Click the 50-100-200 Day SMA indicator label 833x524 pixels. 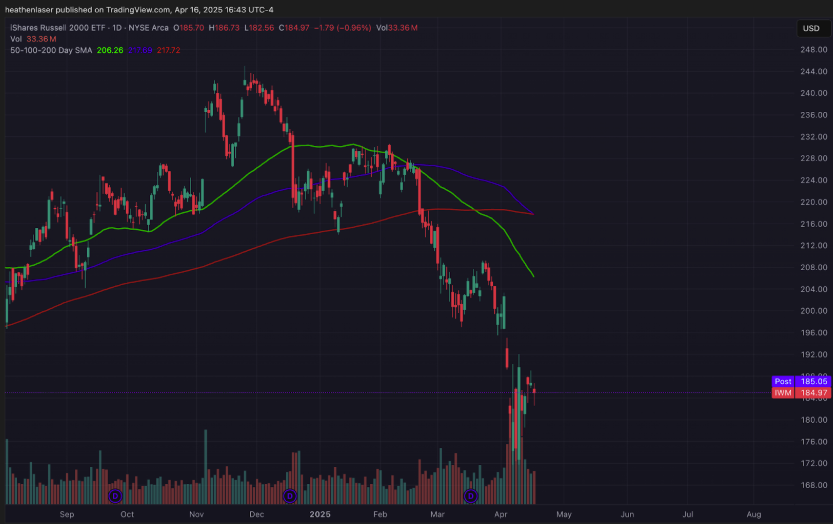click(49, 49)
